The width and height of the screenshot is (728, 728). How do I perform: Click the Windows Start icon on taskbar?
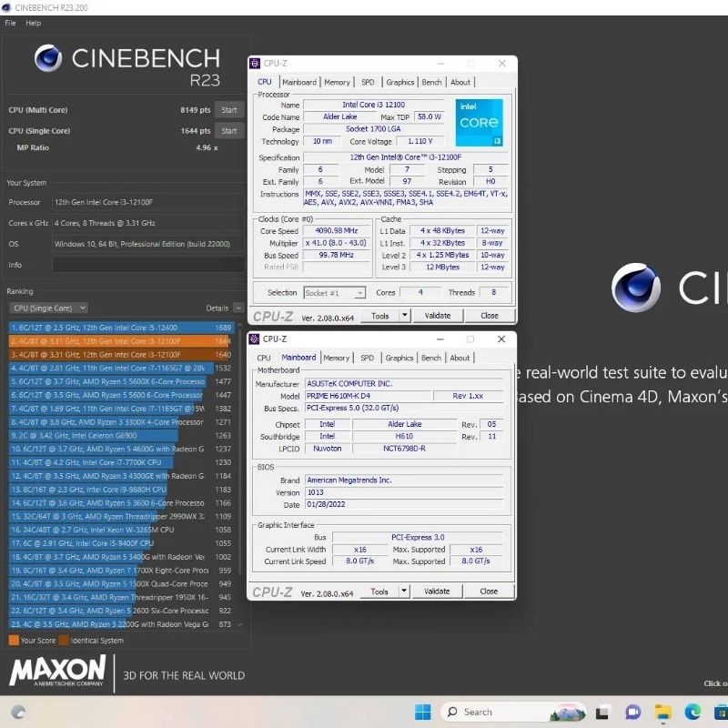pos(423,712)
